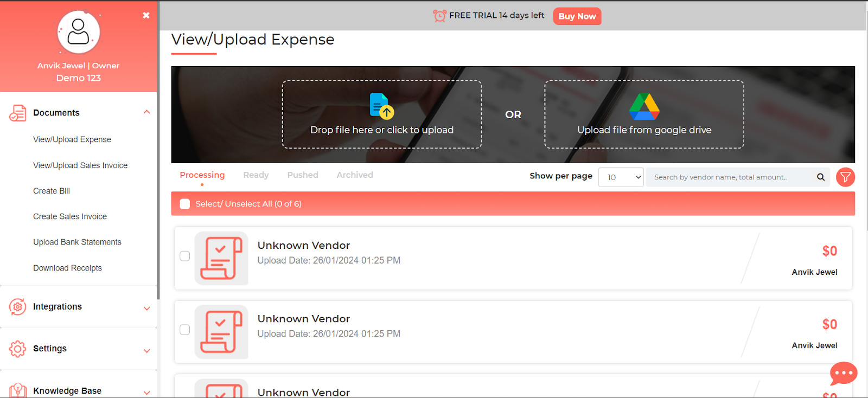Switch to the Pushed tab

pos(303,175)
